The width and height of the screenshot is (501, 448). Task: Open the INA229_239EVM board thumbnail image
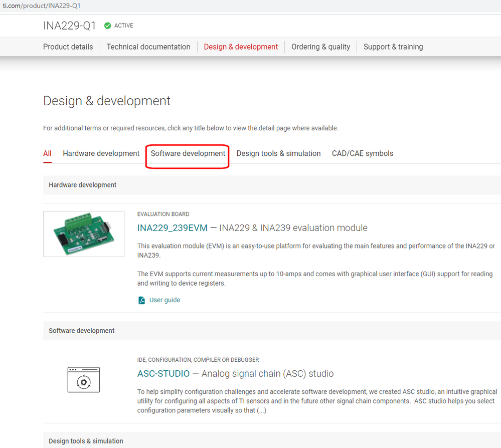[x=84, y=234]
